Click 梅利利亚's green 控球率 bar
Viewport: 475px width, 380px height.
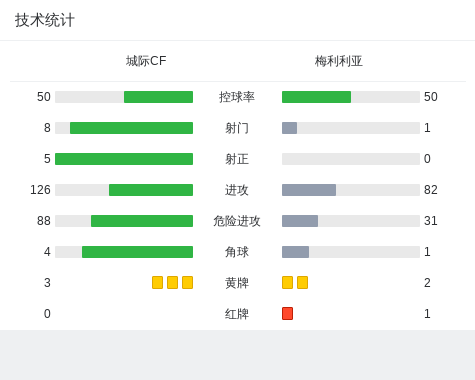316,97
